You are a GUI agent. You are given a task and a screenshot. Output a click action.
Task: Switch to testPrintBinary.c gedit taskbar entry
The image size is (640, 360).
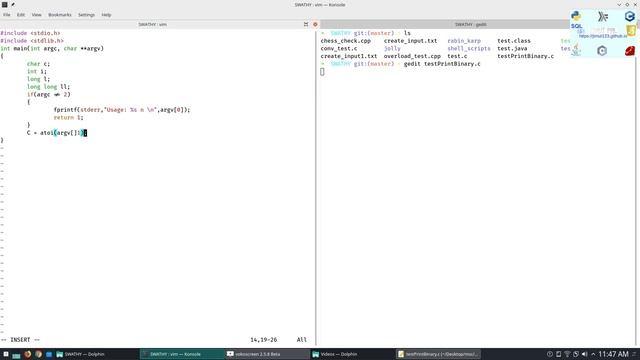[x=438, y=354]
